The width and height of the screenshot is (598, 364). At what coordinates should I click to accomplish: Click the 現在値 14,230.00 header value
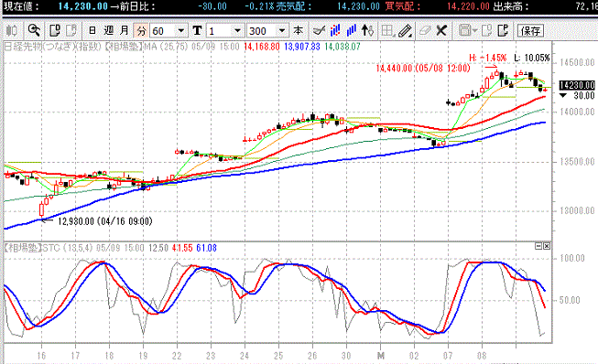point(82,6)
